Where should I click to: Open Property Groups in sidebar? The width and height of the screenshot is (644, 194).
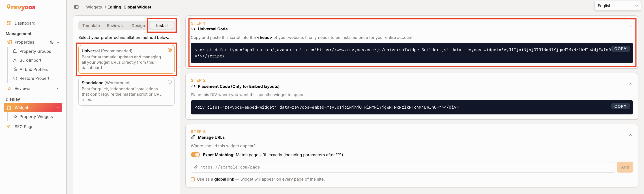pyautogui.click(x=35, y=51)
